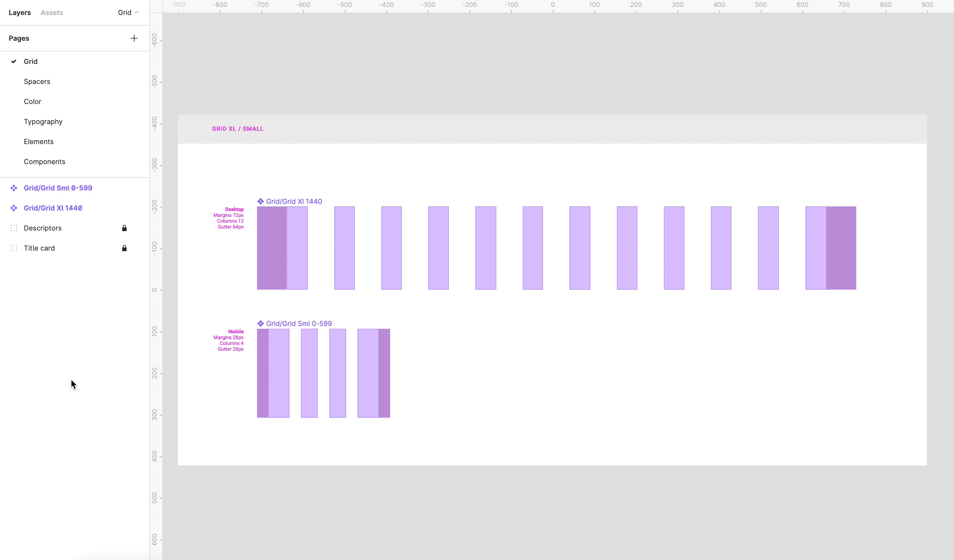The image size is (954, 560).
Task: Click component icon of Grid Sml layer
Action: click(x=13, y=188)
